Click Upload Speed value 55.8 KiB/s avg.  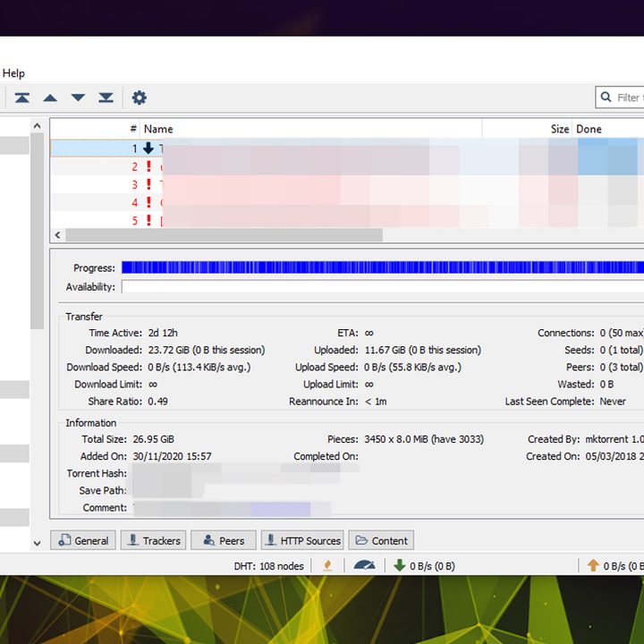(424, 368)
